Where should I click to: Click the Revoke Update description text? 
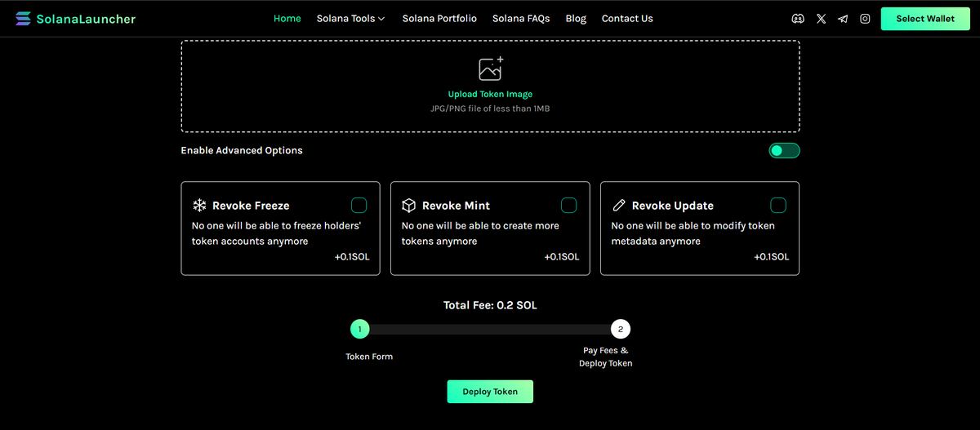[693, 233]
